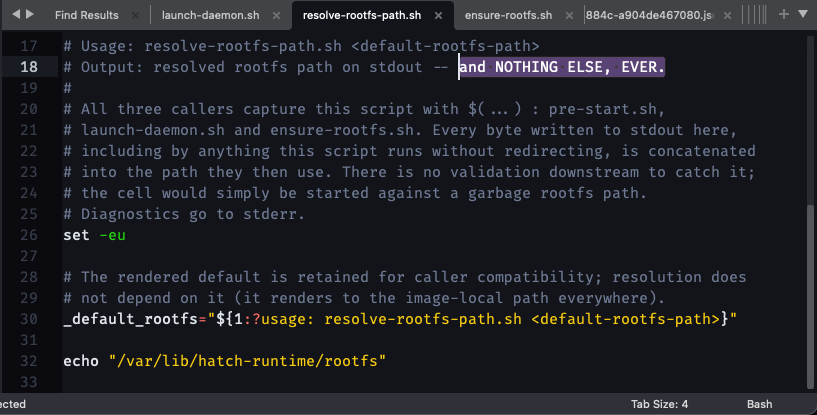Click the echo command on line 32
This screenshot has height=415, width=817.
(x=81, y=361)
